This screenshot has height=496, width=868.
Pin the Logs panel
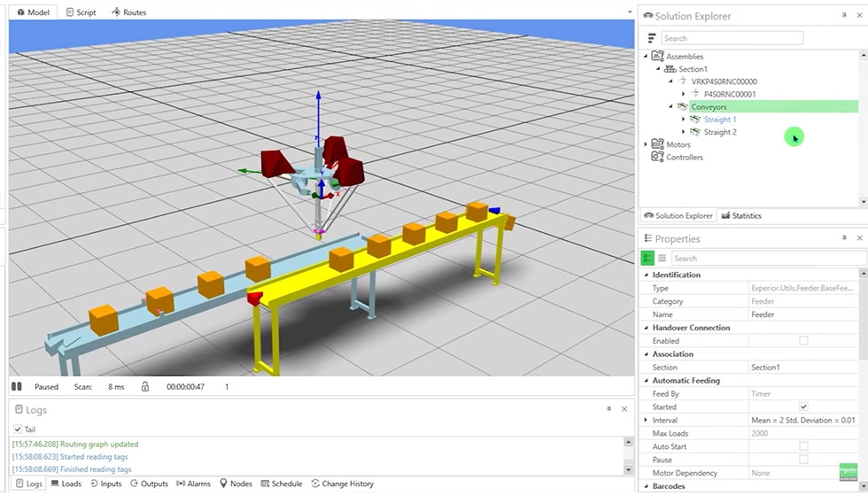pos(608,408)
